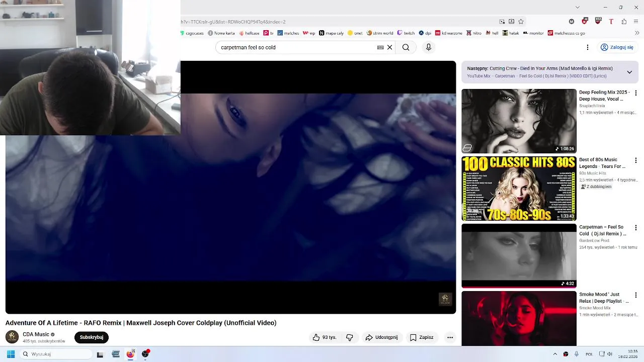Open the Windows Start menu
Screen dimensions: 644x362
(11, 354)
